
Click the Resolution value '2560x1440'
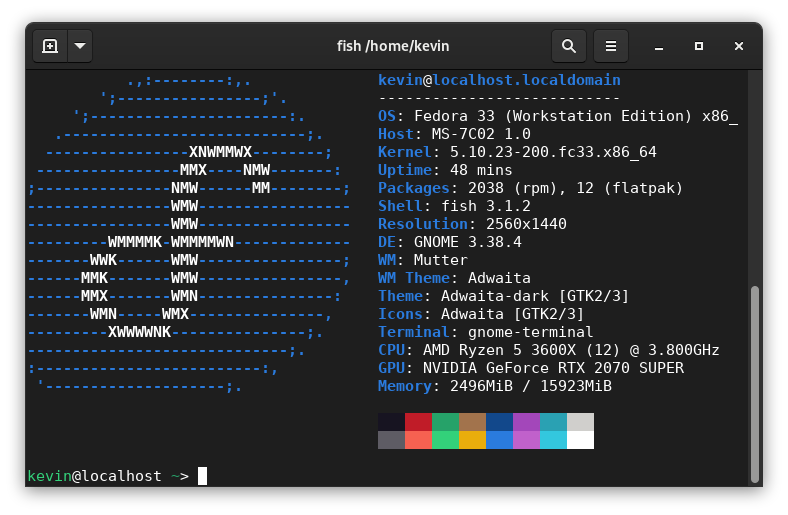tap(526, 224)
